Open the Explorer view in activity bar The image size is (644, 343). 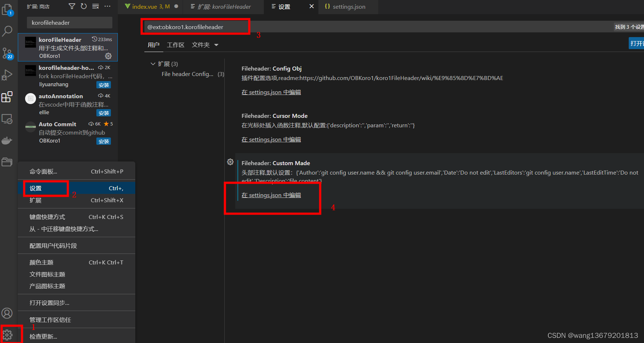[x=7, y=9]
